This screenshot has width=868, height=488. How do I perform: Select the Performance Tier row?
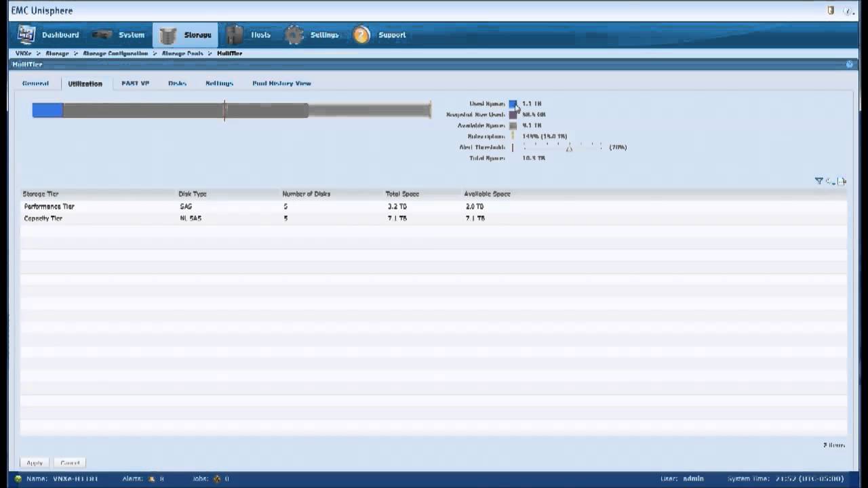[x=433, y=206]
